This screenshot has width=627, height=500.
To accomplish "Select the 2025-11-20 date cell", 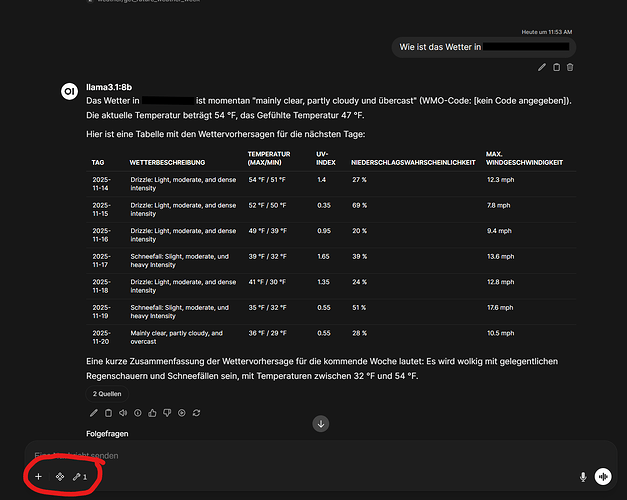I will (102, 337).
